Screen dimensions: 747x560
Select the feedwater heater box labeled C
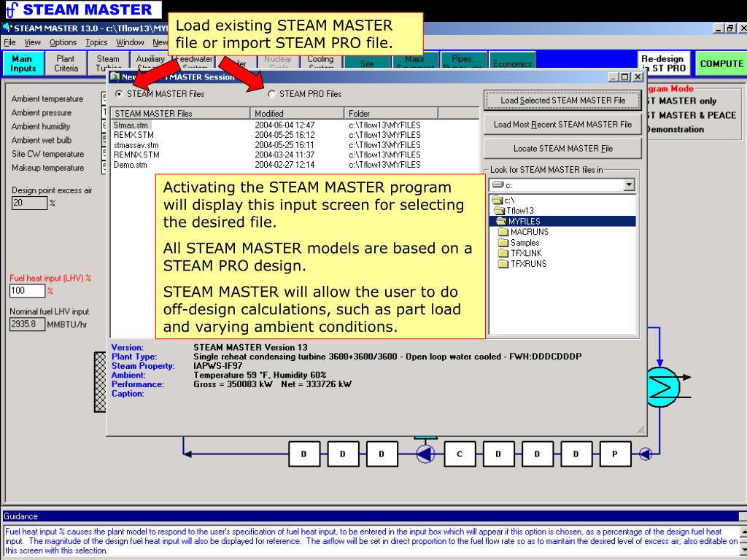pos(460,454)
